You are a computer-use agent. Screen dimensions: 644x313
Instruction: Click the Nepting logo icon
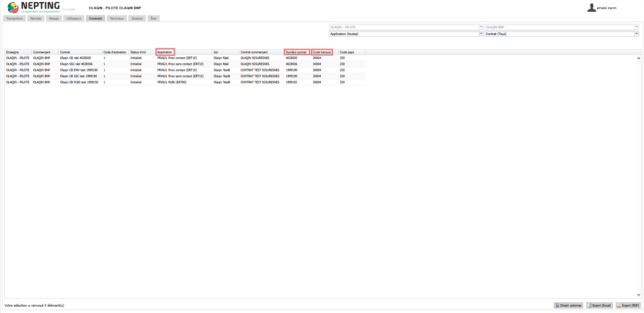click(x=13, y=7)
